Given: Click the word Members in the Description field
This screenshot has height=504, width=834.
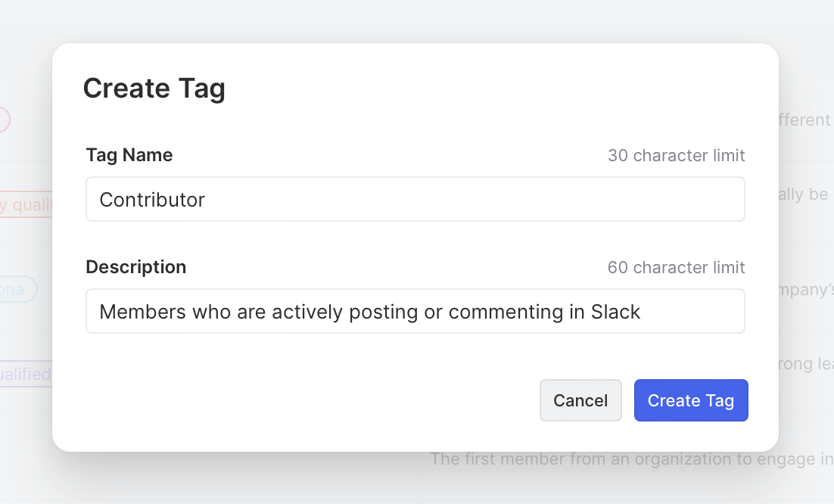Looking at the screenshot, I should pyautogui.click(x=137, y=312).
